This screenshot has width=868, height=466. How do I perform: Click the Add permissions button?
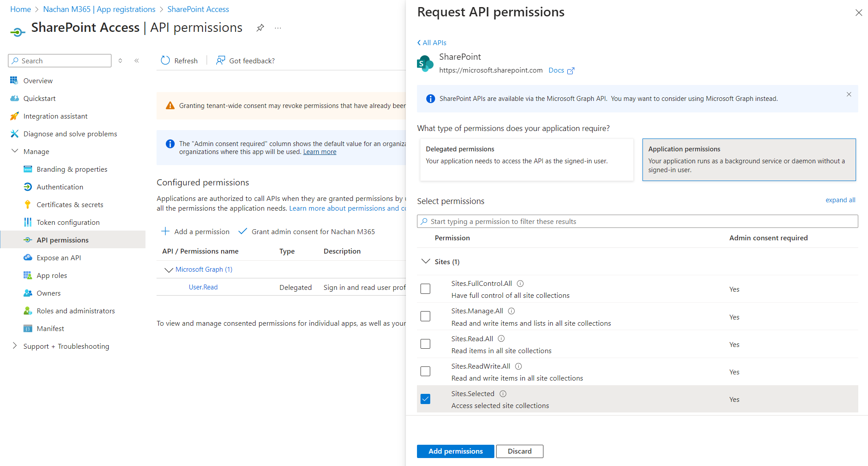[x=455, y=451]
